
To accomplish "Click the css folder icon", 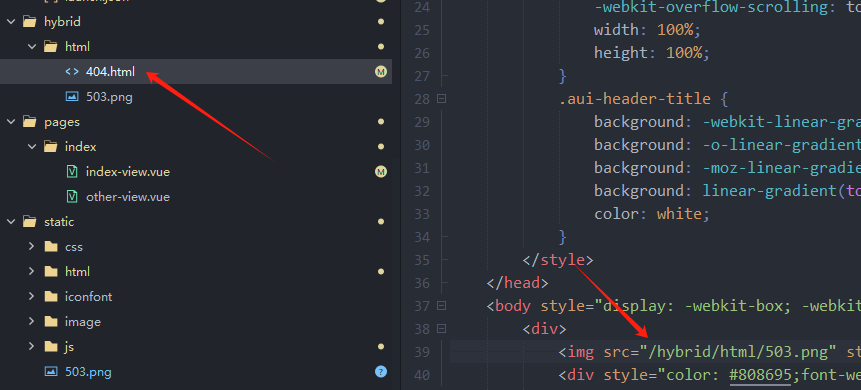I will coord(51,247).
